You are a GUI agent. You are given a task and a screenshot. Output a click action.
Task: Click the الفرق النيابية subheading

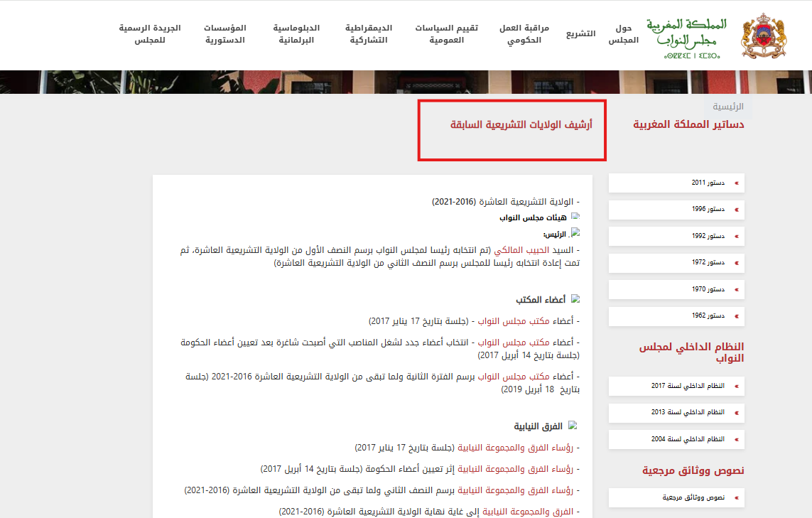[538, 426]
